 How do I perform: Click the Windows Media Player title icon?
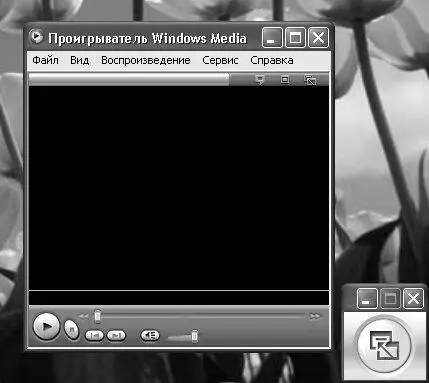click(x=36, y=37)
